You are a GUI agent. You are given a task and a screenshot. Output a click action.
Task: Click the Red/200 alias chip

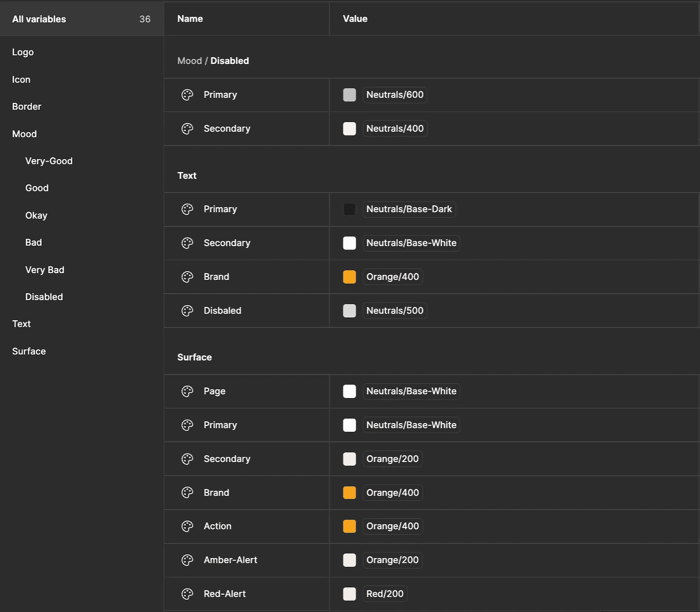(385, 594)
